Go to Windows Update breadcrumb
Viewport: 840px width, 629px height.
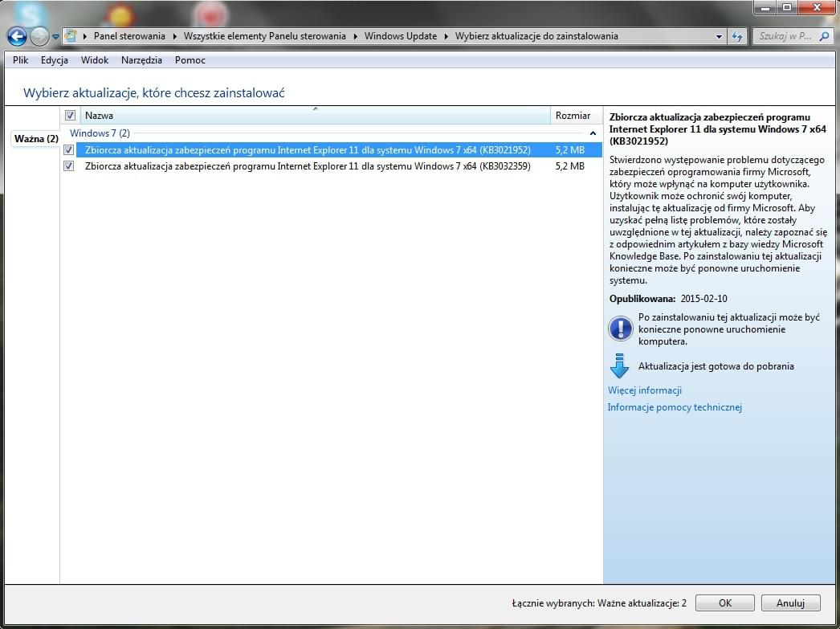tap(401, 36)
